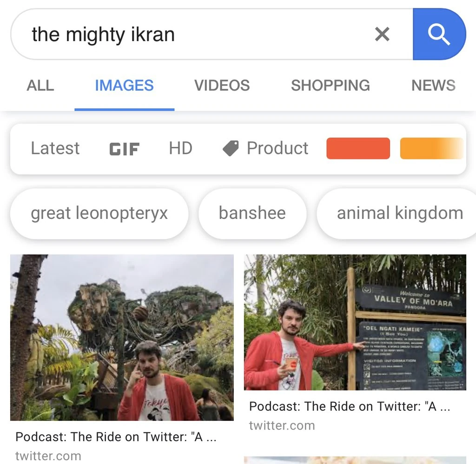Screen dimensions: 476x464
Task: Switch to the ALL tab
Action: point(40,86)
